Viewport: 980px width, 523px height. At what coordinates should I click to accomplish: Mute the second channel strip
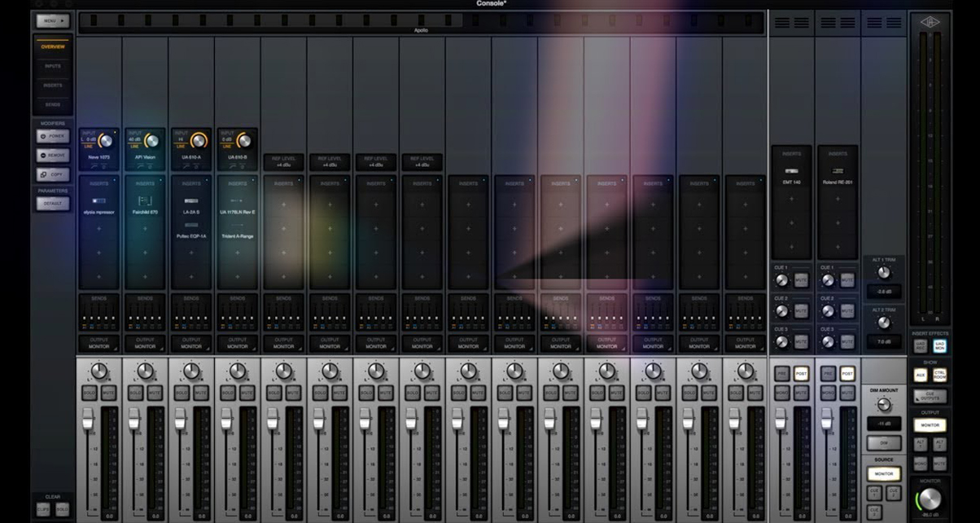(x=155, y=393)
